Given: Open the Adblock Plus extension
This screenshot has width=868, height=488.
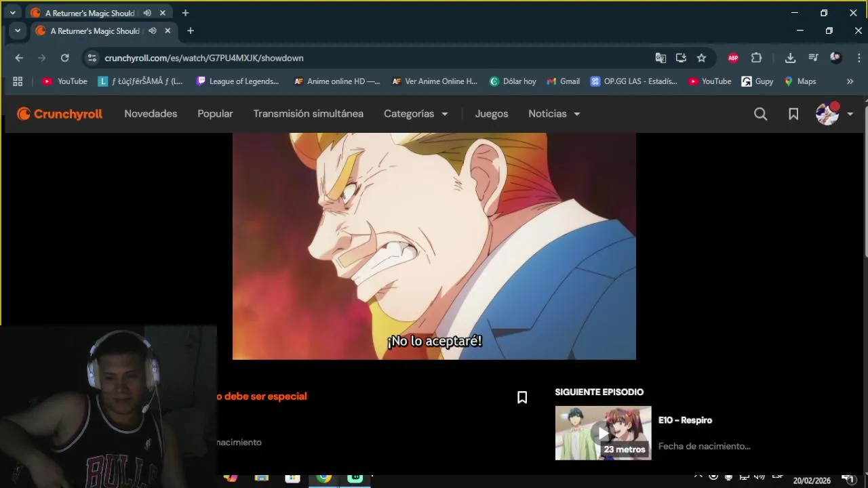Looking at the screenshot, I should coord(733,58).
